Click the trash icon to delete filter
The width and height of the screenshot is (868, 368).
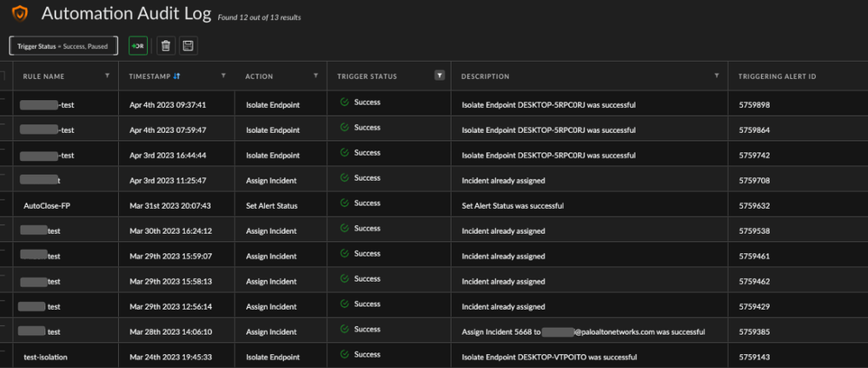[166, 45]
